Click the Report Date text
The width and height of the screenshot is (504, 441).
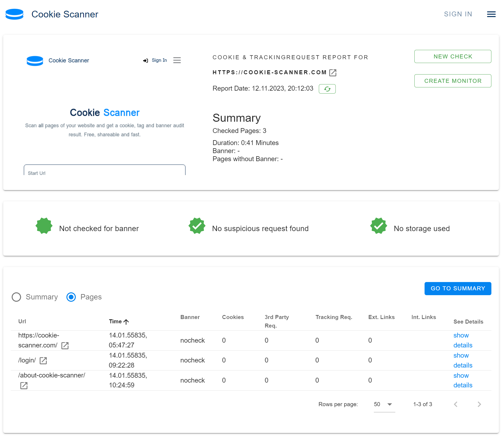(x=263, y=88)
